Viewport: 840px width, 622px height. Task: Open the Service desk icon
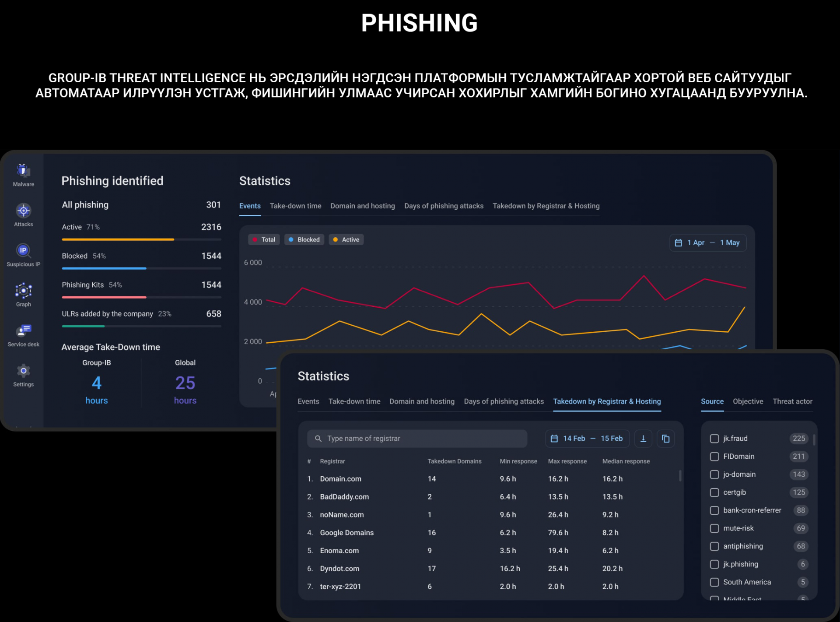click(x=23, y=330)
